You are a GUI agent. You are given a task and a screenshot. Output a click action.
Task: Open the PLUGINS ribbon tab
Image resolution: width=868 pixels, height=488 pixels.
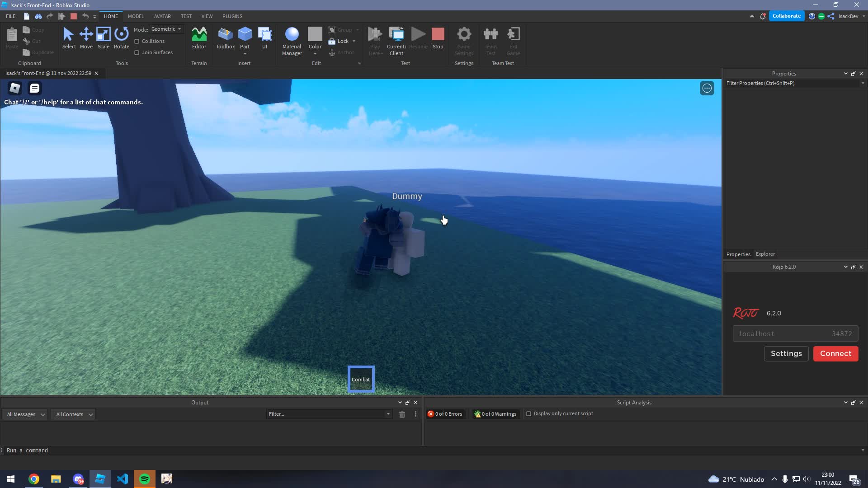click(x=232, y=16)
